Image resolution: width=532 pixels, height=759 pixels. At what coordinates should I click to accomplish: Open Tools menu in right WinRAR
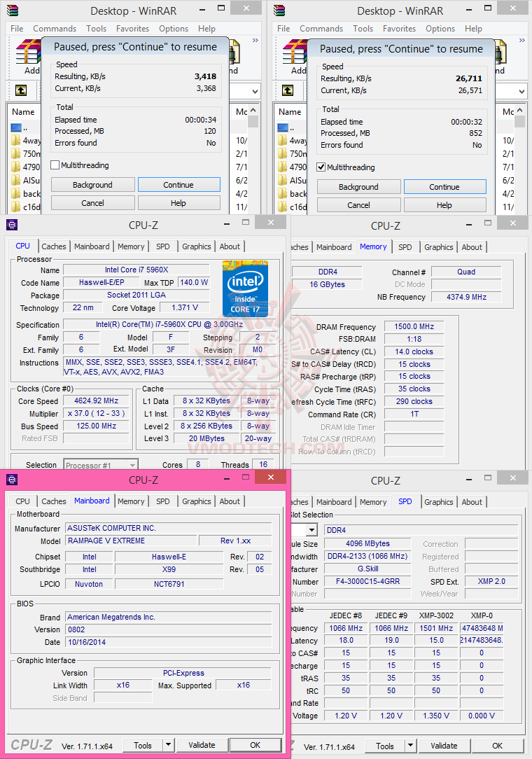click(x=363, y=29)
